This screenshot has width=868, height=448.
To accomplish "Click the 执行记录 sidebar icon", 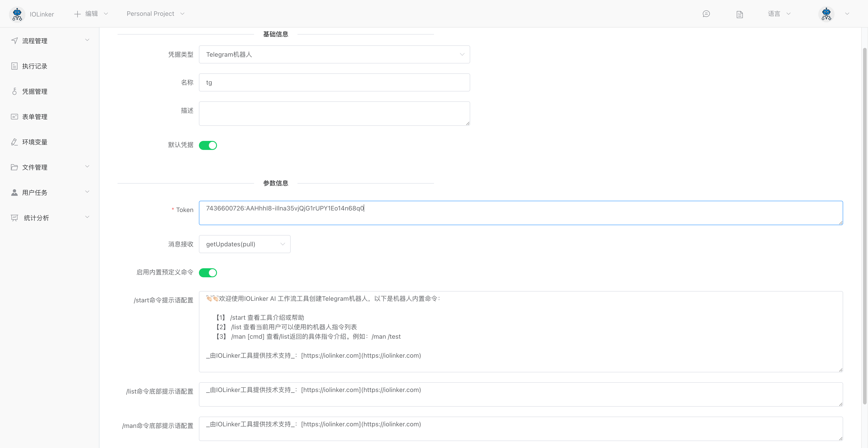I will click(14, 66).
